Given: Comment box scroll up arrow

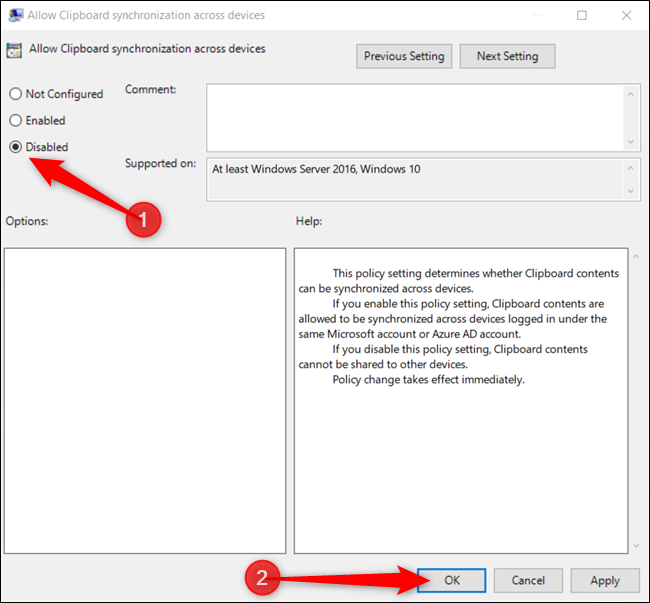Looking at the screenshot, I should pyautogui.click(x=631, y=94).
